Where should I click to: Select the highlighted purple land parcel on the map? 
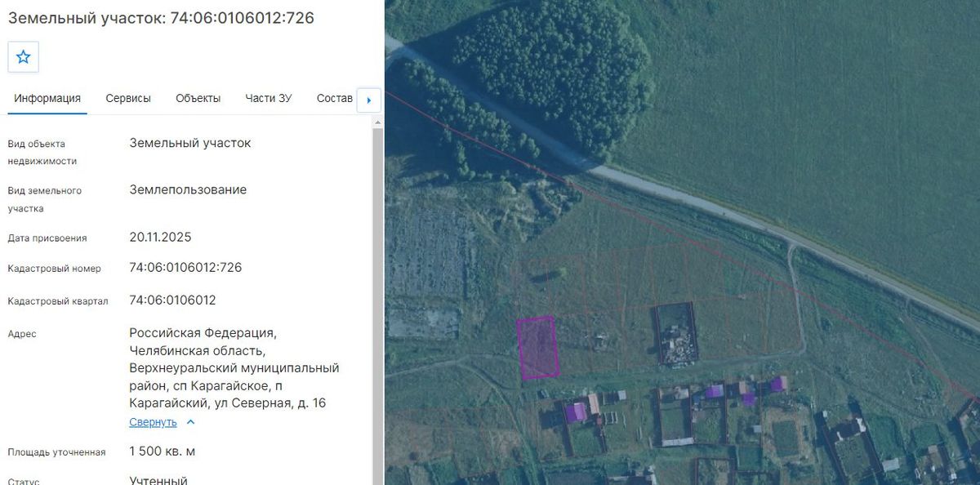pyautogui.click(x=538, y=348)
